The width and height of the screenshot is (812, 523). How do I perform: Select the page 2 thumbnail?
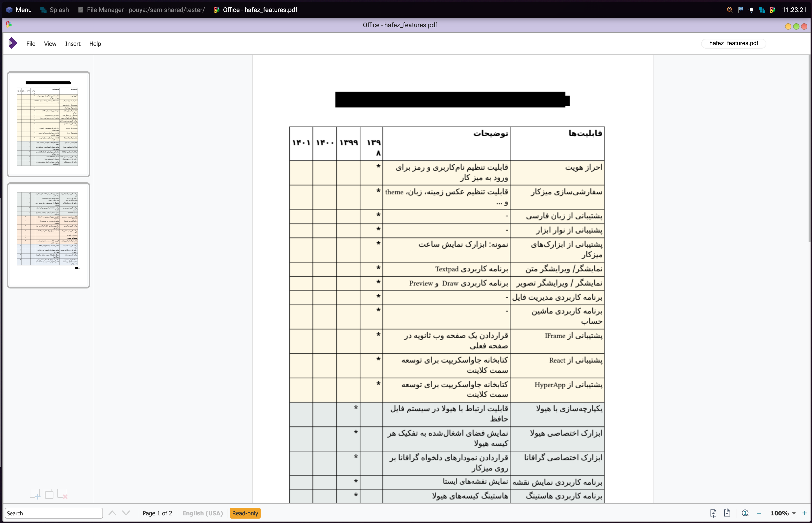pos(49,235)
